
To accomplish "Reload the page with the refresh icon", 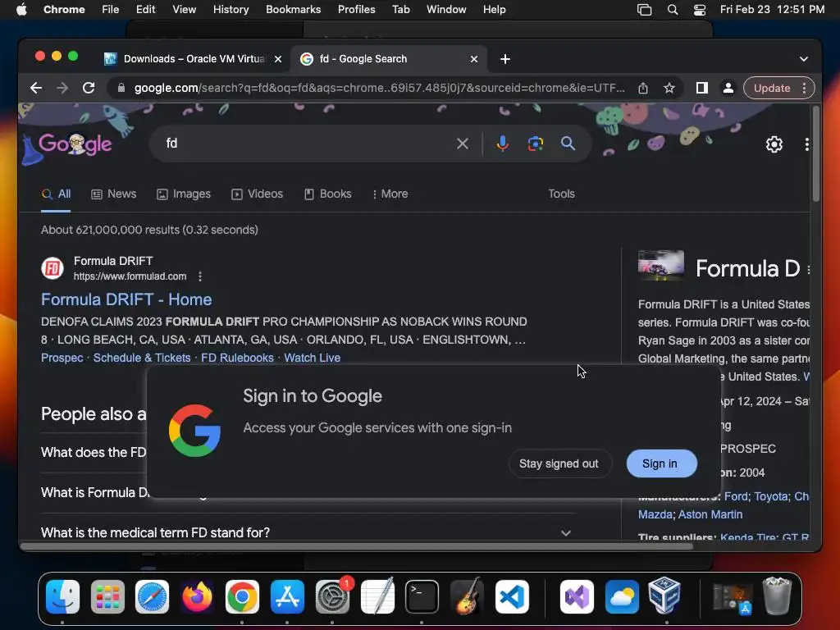I will pos(89,88).
